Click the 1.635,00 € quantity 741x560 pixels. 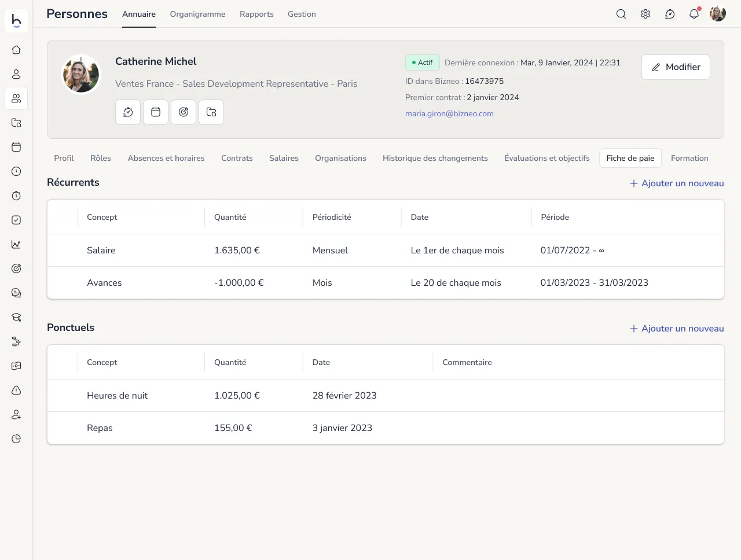pos(237,250)
